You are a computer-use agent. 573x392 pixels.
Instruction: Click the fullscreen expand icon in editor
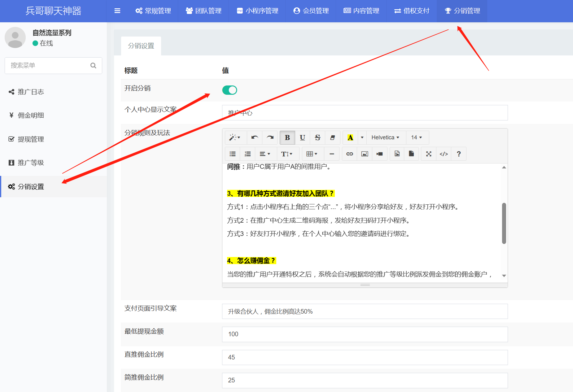tap(429, 154)
